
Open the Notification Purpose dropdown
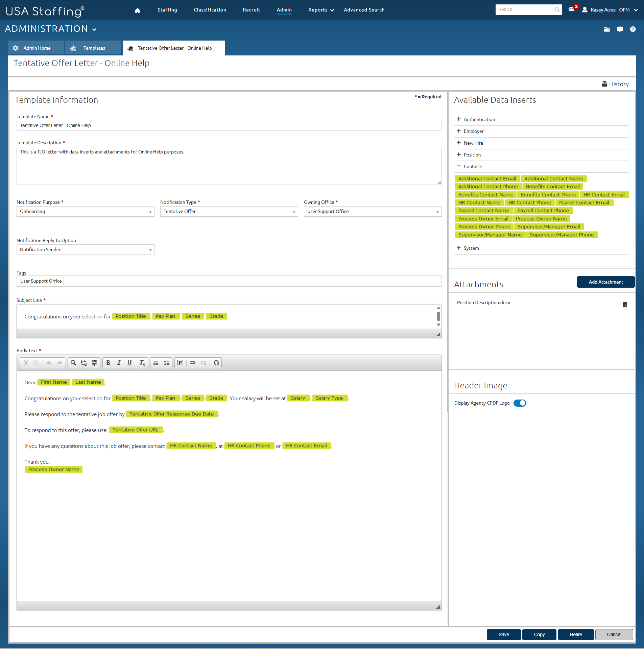point(85,212)
